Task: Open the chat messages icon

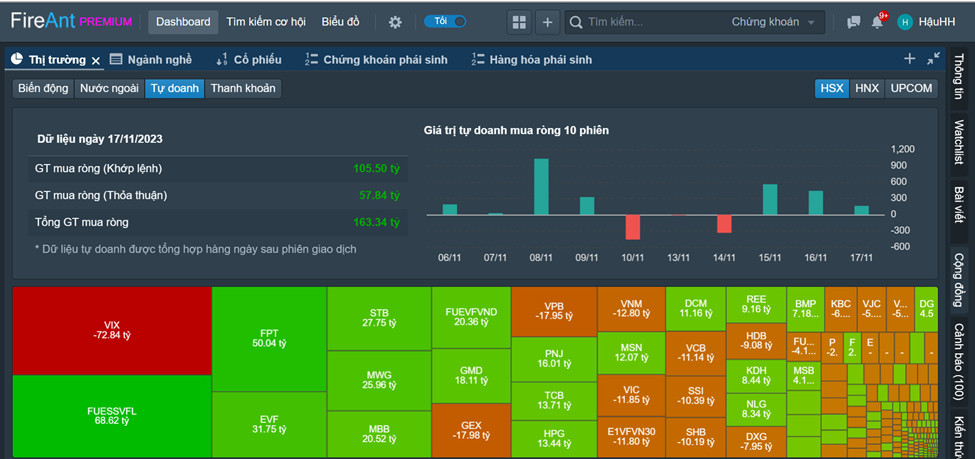Action: 853,22
